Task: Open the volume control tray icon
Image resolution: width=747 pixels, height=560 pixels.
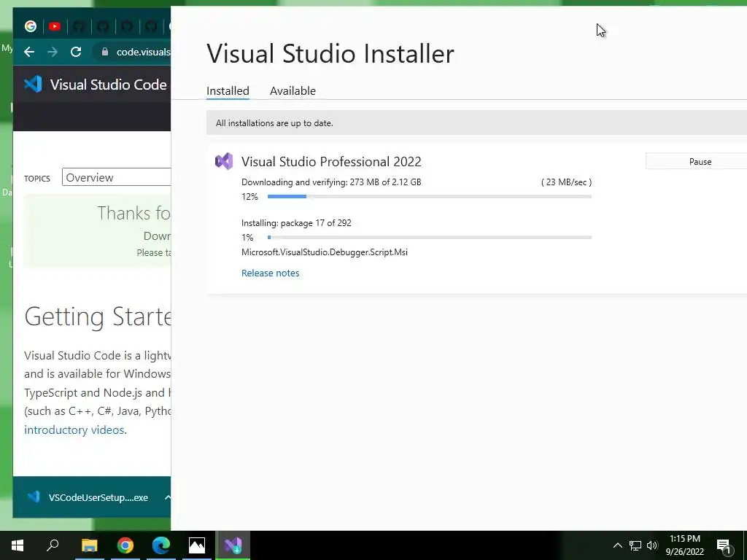Action: tap(652, 545)
